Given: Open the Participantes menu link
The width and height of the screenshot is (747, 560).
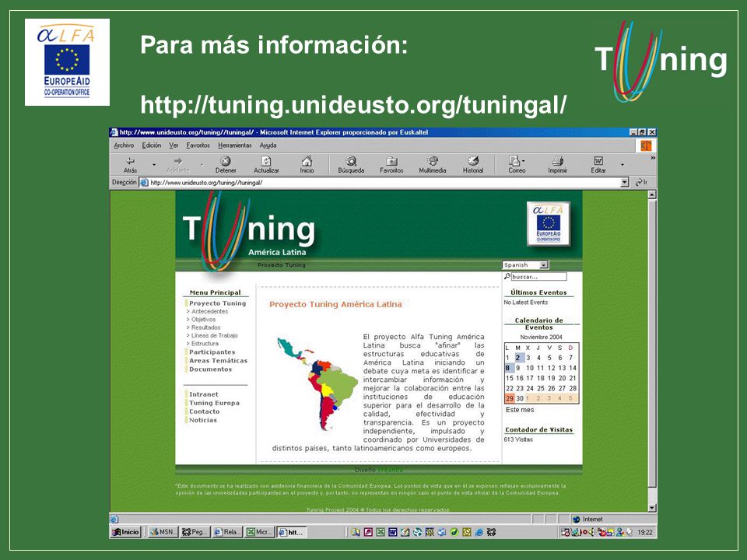Looking at the screenshot, I should click(x=212, y=352).
